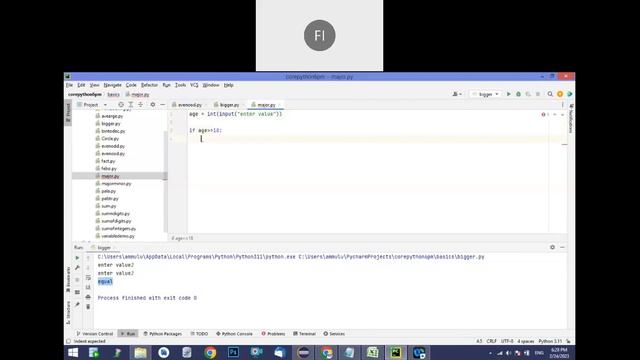Click Collapse All icon in Project panel

pyautogui.click(x=140, y=105)
